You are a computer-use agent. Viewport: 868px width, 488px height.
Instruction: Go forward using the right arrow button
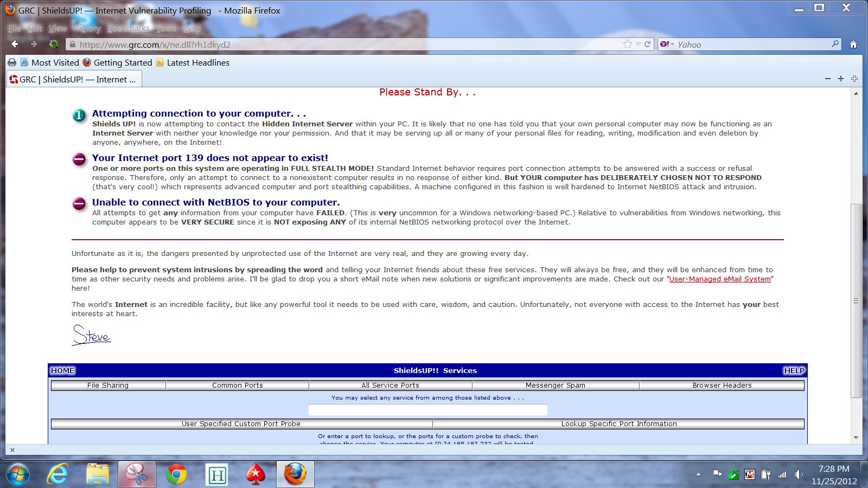34,44
